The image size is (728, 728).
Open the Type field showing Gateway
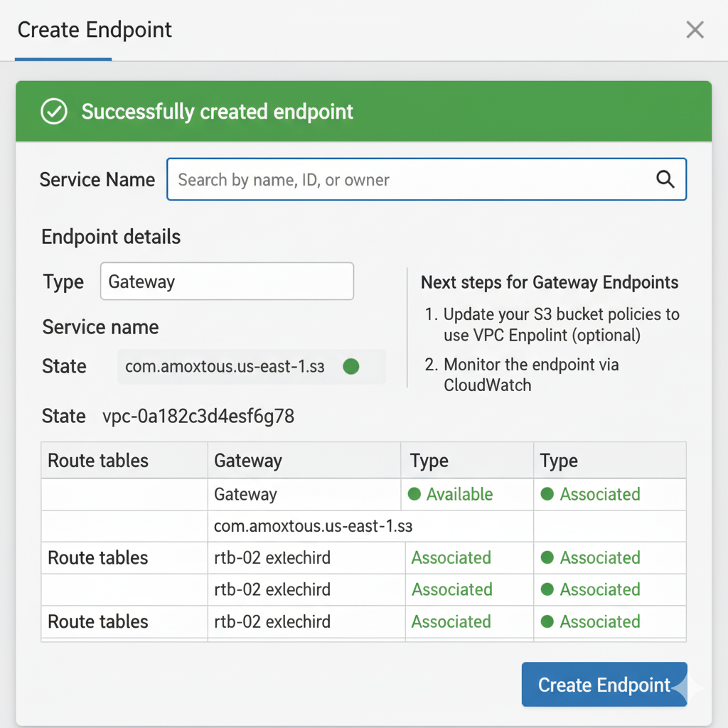[x=227, y=282]
